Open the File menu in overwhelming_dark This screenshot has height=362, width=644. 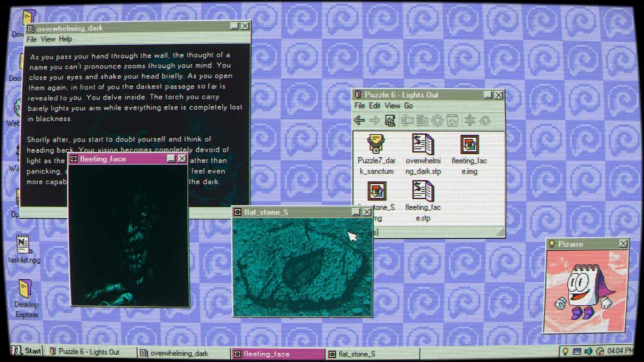pos(31,40)
